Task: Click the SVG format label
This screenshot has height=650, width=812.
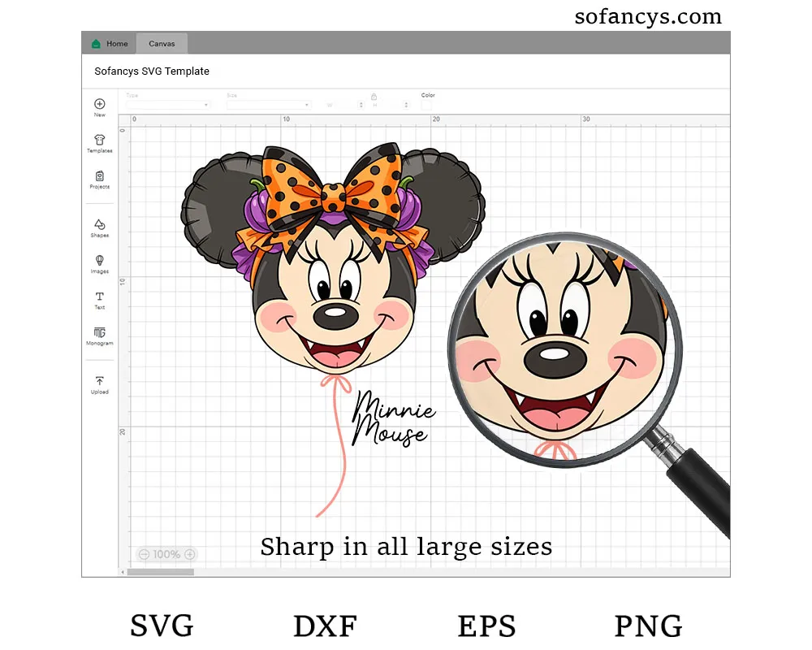Action: (x=162, y=626)
